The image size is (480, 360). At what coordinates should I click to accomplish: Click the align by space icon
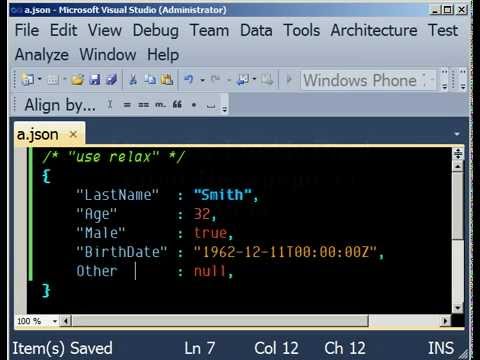[x=211, y=106]
